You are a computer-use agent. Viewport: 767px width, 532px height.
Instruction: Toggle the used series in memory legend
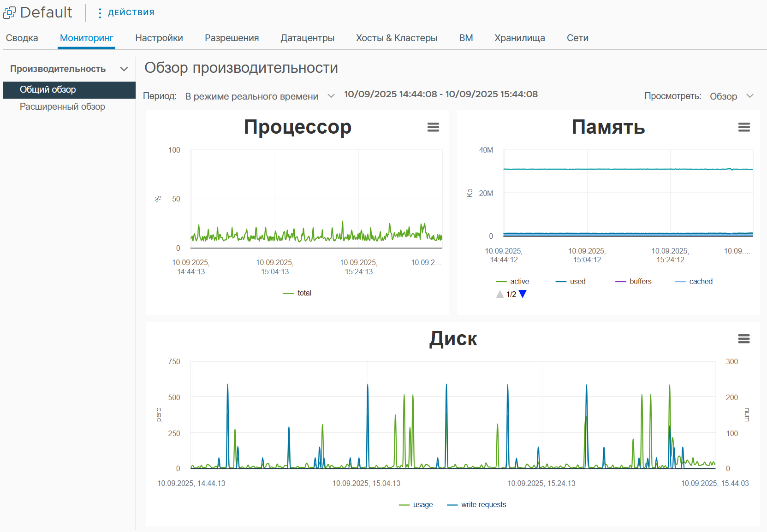click(x=571, y=281)
